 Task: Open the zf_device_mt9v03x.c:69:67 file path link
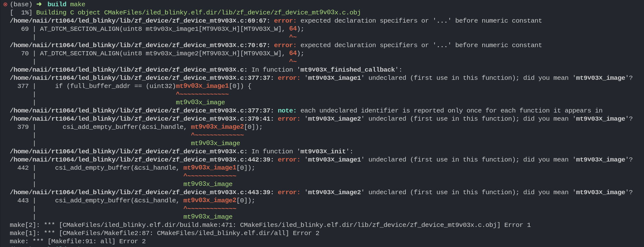pos(140,21)
